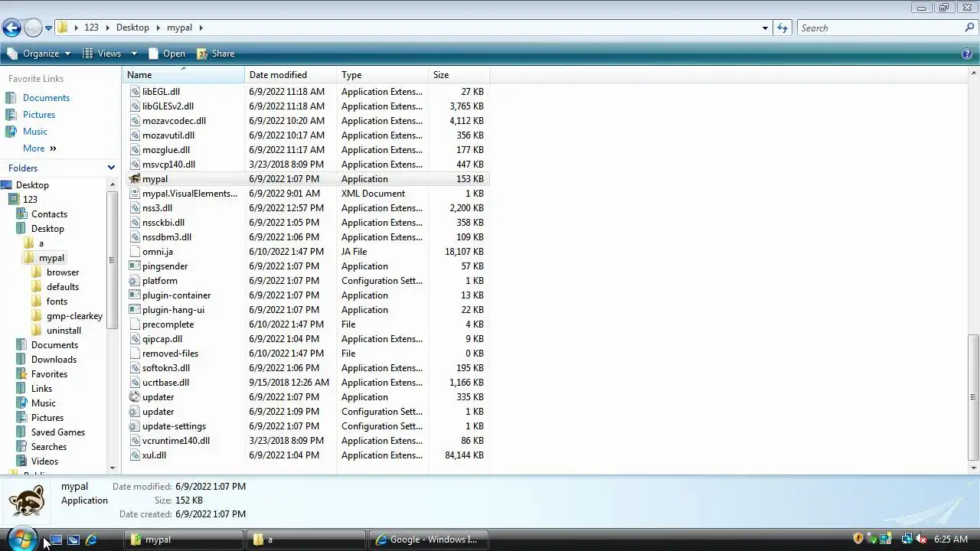
Task: Select the vcruntime140.dll file
Action: point(176,441)
